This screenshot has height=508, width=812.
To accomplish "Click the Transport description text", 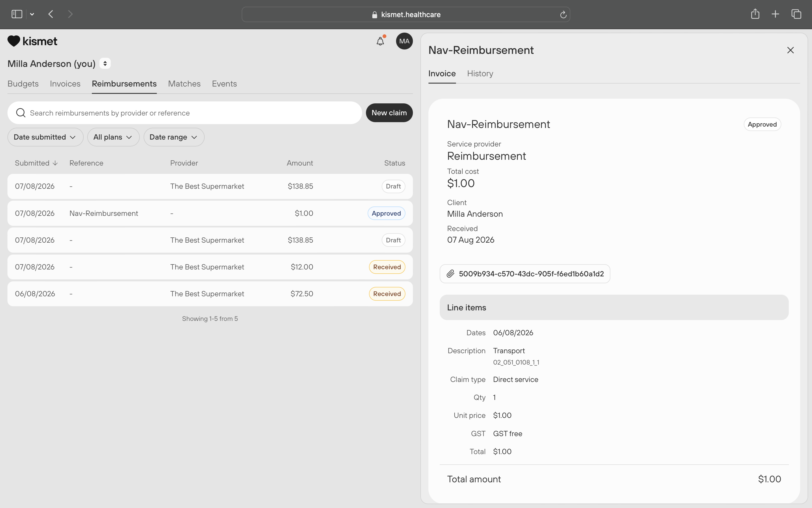I will click(x=508, y=351).
